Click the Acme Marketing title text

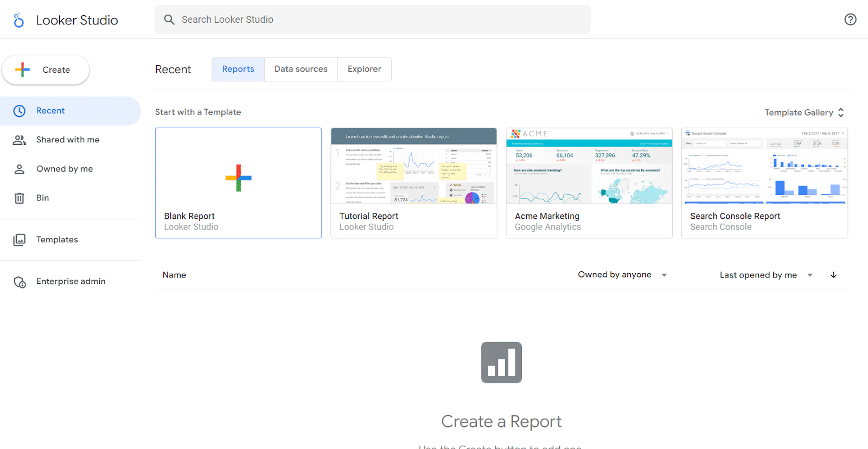(x=547, y=216)
